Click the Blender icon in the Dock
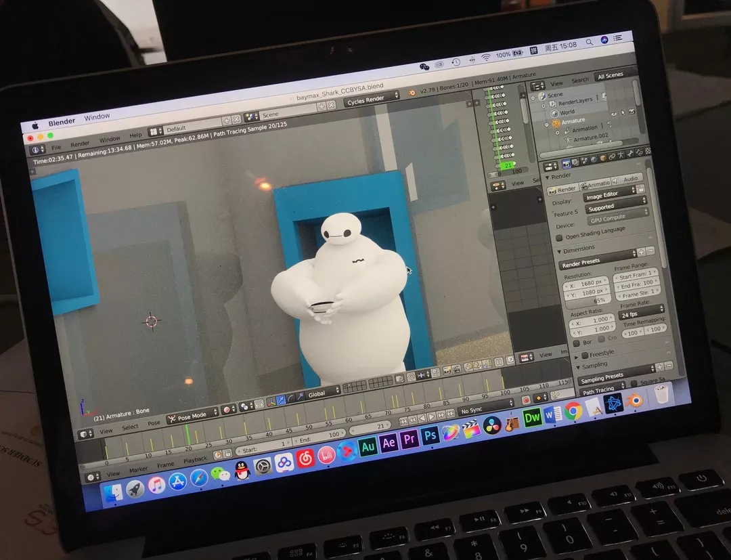This screenshot has height=560, width=731. click(634, 400)
